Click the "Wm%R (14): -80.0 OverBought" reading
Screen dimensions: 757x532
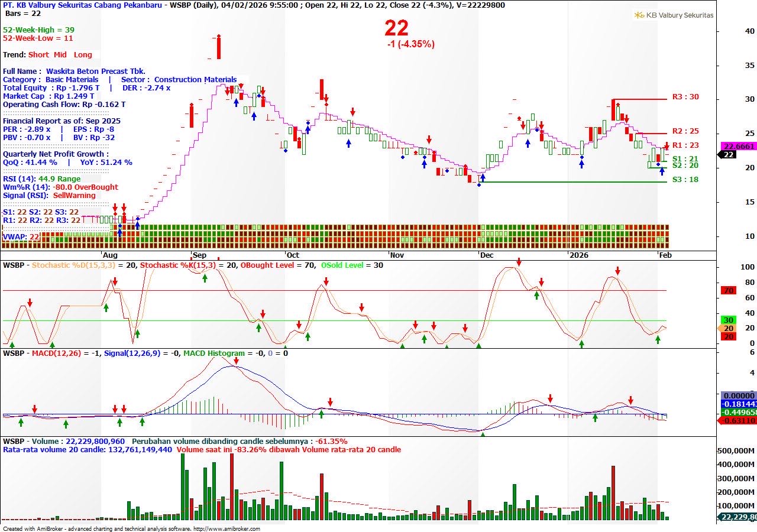coord(60,187)
